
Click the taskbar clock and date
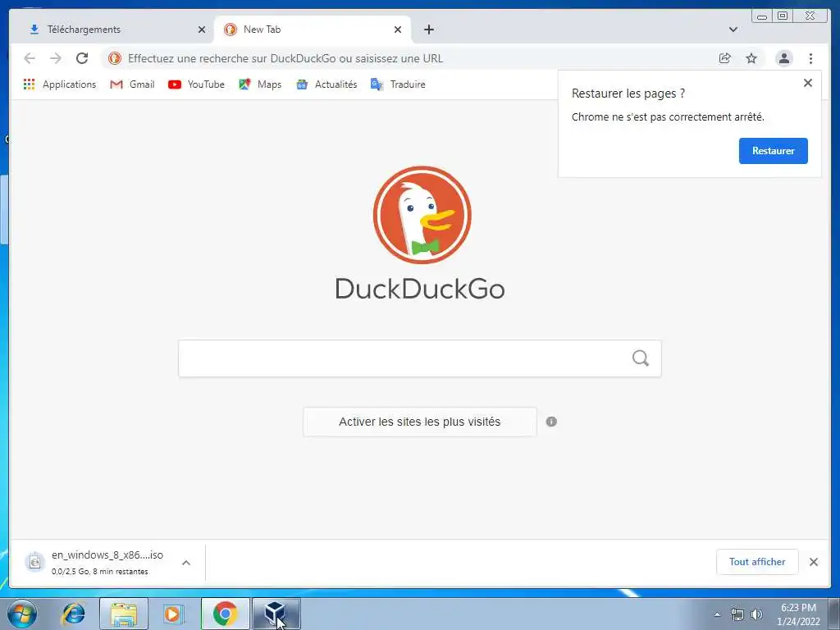point(798,614)
